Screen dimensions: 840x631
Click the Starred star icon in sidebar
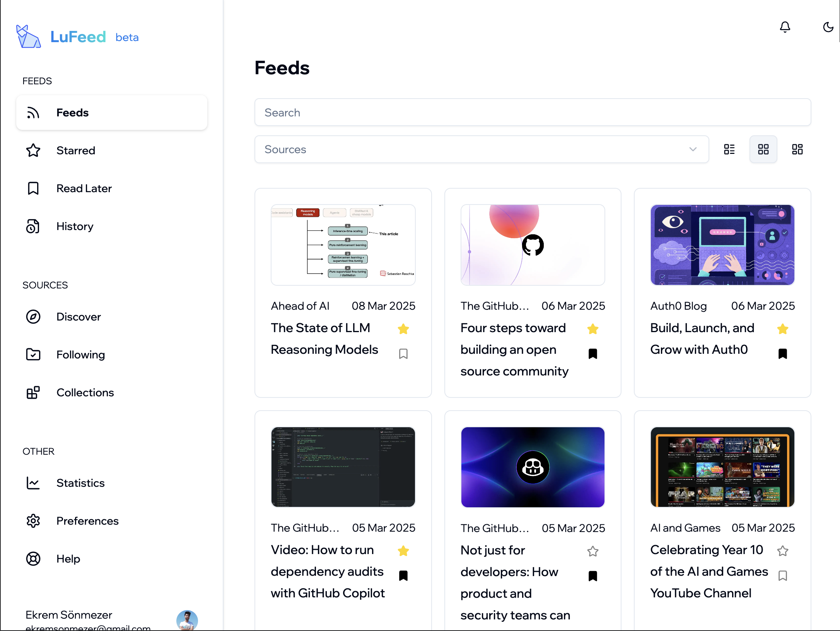pyautogui.click(x=33, y=150)
